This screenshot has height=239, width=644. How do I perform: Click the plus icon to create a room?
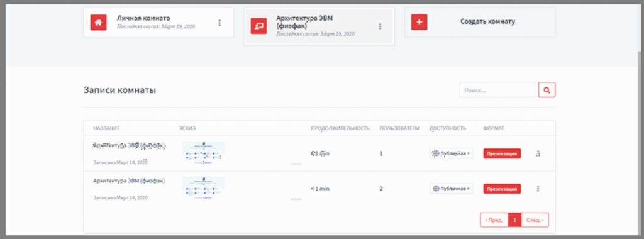coord(419,22)
